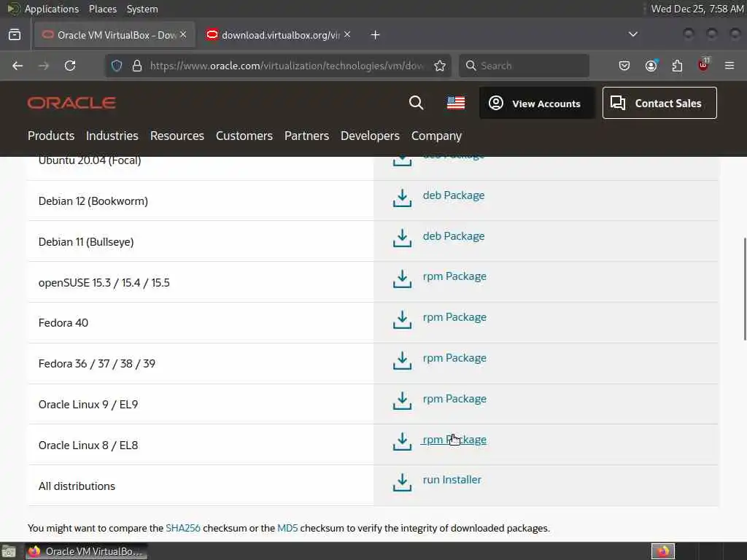Click the clock showing Wed Dec 25
The width and height of the screenshot is (747, 560).
697,9
